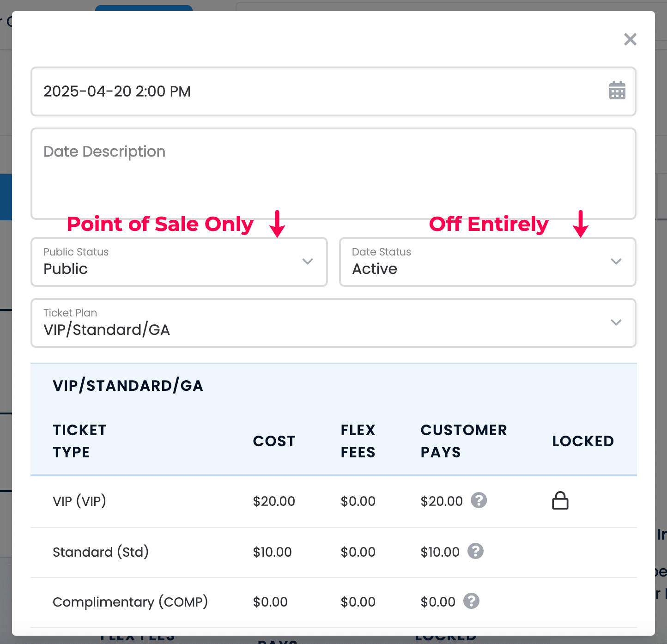Click the VIP row lock icon
Viewport: 667px width, 644px height.
pyautogui.click(x=560, y=500)
